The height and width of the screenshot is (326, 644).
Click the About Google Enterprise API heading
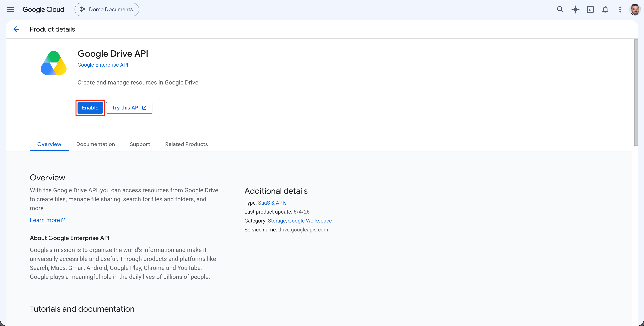(70, 238)
